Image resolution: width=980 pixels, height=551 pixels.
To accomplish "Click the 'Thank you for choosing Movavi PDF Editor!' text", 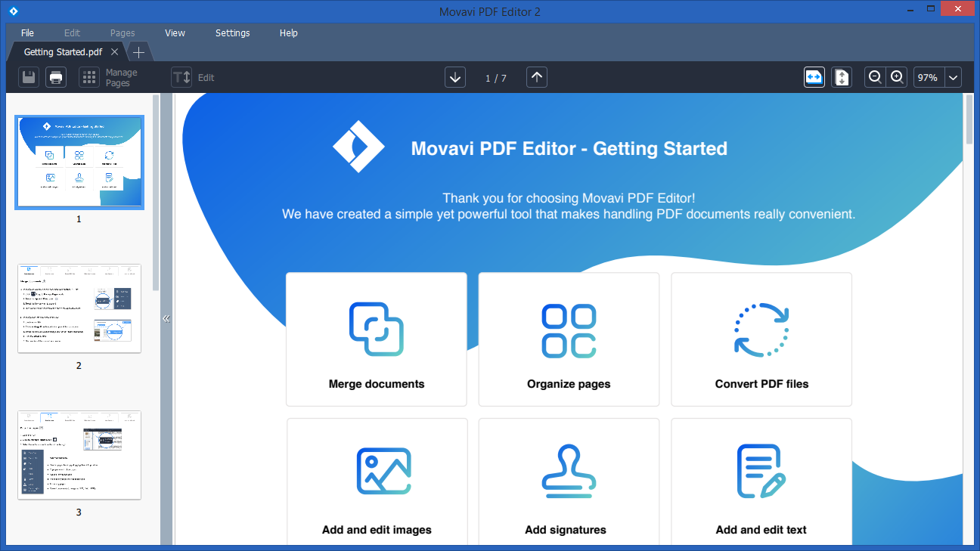I will (569, 198).
